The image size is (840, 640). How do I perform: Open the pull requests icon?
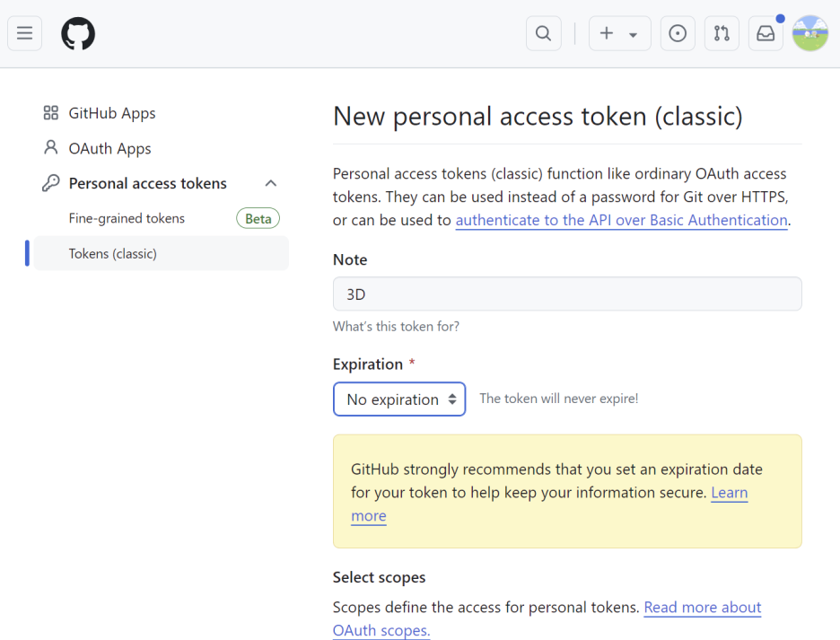[x=722, y=33]
